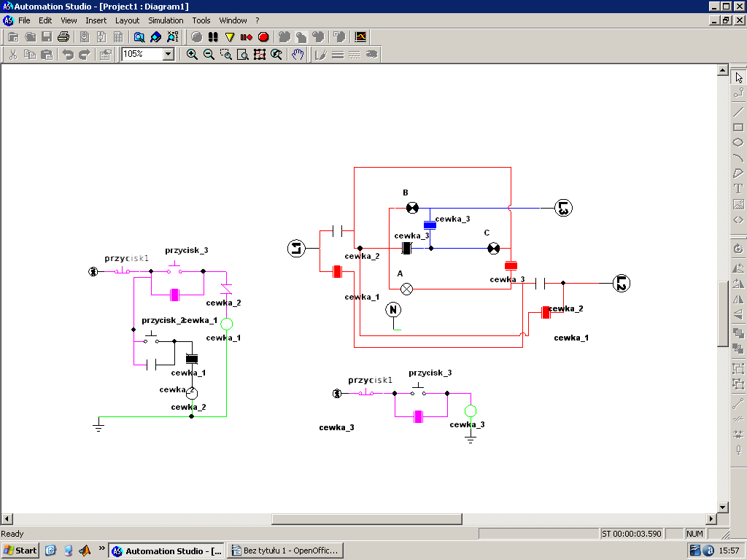This screenshot has height=560, width=747.
Task: Select the Rectangle drawing tool
Action: click(x=738, y=128)
